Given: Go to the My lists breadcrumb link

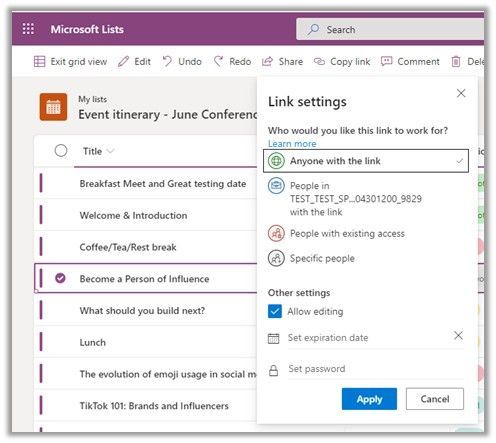Looking at the screenshot, I should tap(93, 99).
